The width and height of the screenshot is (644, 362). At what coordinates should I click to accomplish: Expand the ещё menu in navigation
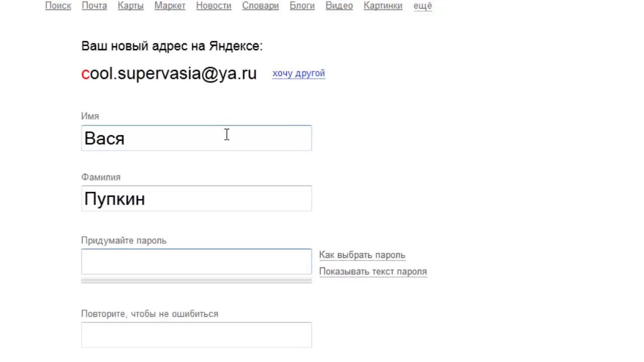click(423, 6)
